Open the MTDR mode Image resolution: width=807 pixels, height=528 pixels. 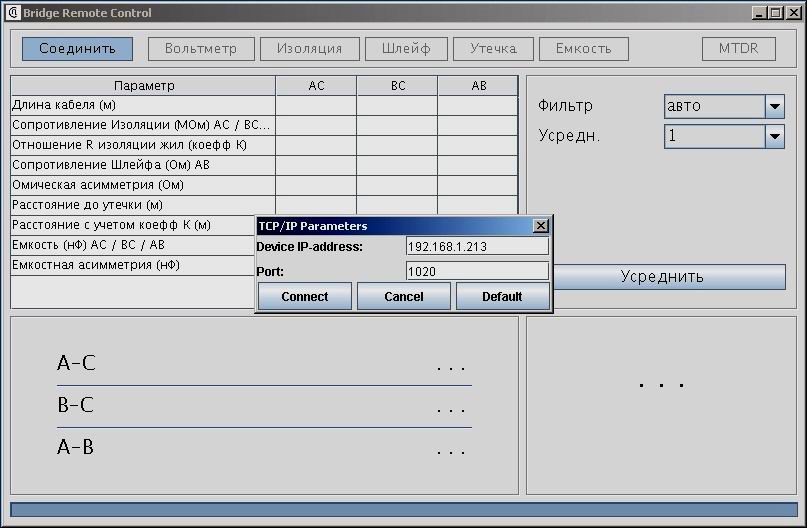(x=738, y=48)
